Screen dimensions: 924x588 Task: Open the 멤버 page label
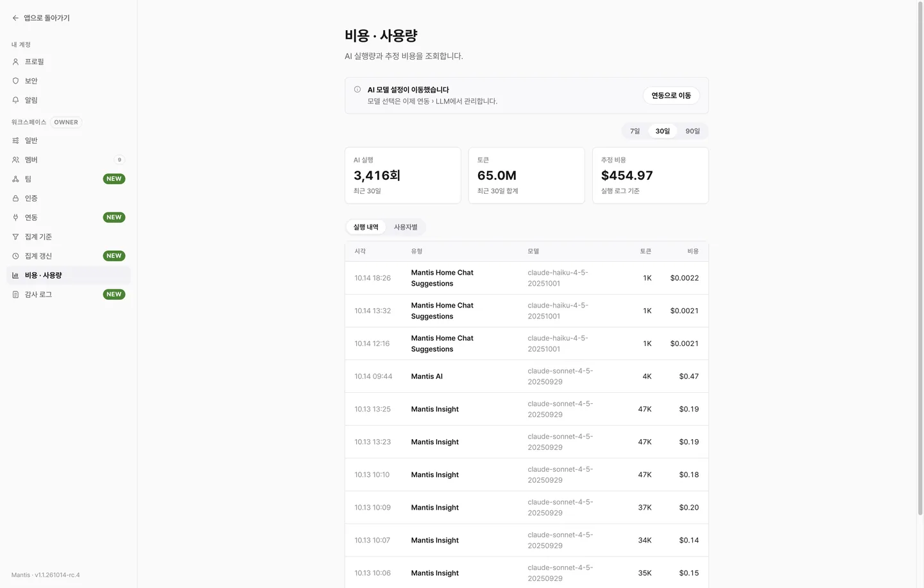(x=31, y=160)
